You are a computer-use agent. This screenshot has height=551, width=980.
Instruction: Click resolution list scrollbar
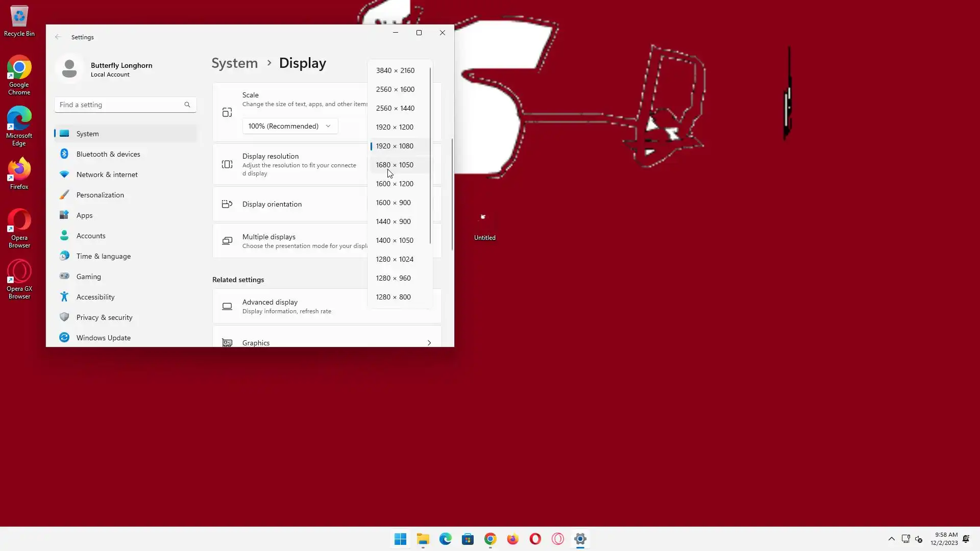click(x=430, y=153)
